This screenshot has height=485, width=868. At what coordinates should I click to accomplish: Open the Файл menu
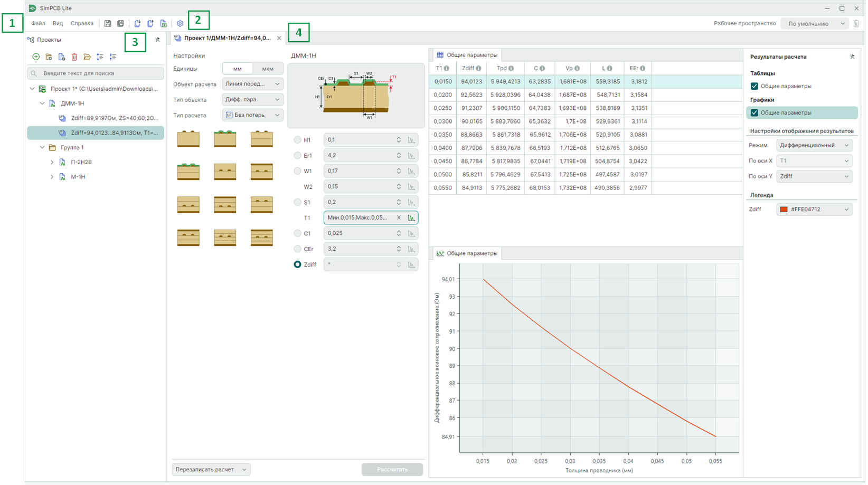(x=38, y=24)
